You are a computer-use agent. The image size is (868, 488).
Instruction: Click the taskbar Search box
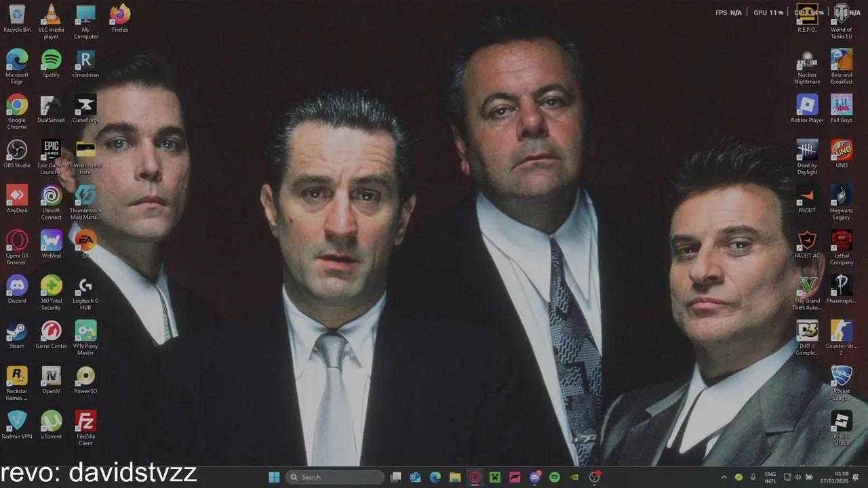point(335,477)
